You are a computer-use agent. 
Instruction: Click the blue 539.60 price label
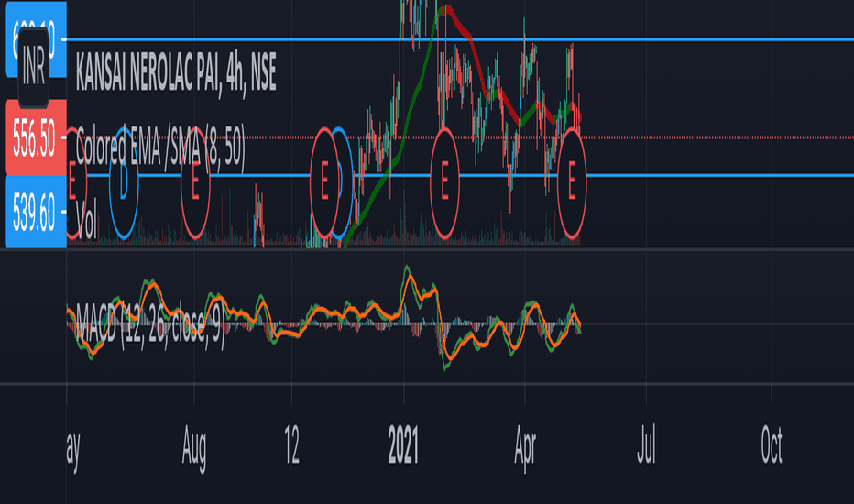point(36,212)
